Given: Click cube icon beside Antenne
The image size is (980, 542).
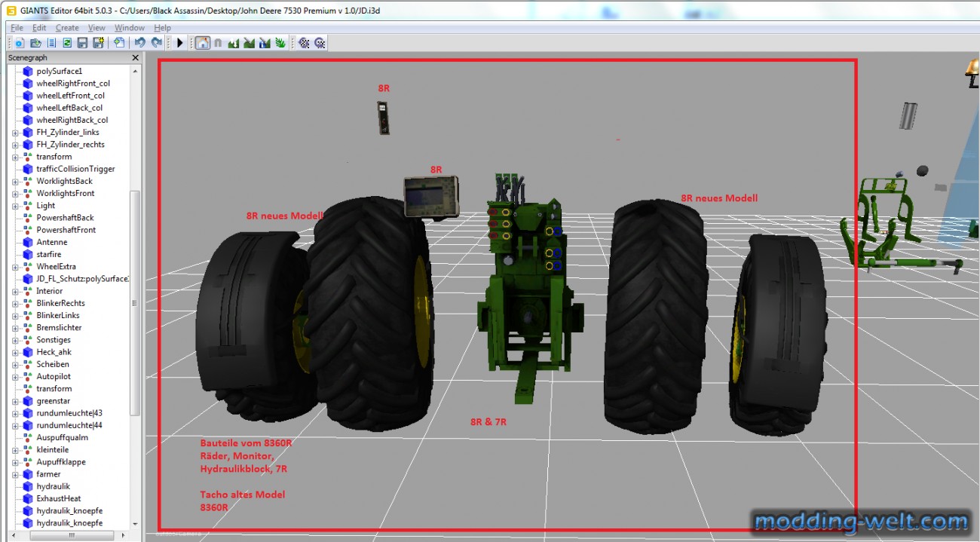Looking at the screenshot, I should click(x=28, y=242).
